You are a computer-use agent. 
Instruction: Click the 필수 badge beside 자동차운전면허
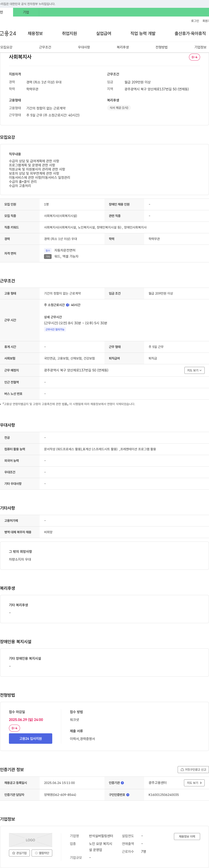[48, 250]
